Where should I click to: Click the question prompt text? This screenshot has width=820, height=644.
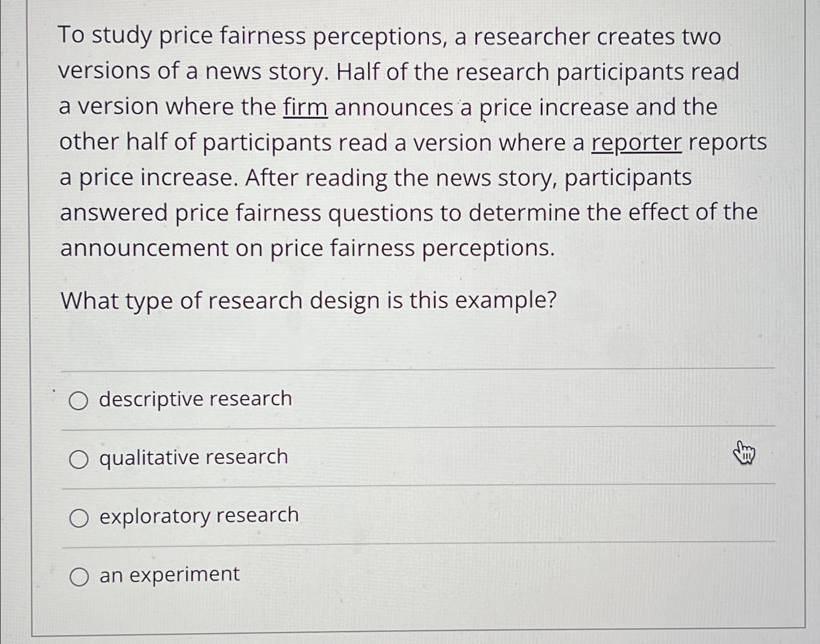click(309, 300)
